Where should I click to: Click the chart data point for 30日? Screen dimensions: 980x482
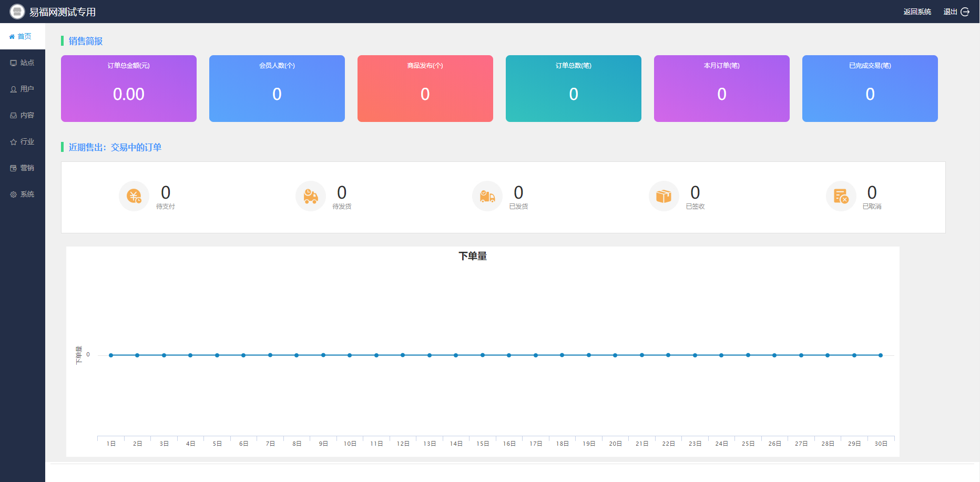(881, 355)
